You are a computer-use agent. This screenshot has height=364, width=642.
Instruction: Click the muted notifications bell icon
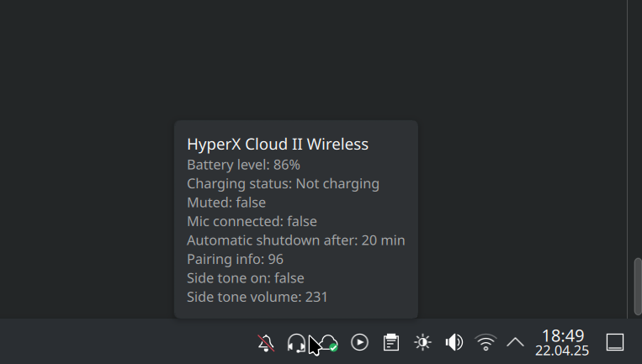click(x=266, y=342)
